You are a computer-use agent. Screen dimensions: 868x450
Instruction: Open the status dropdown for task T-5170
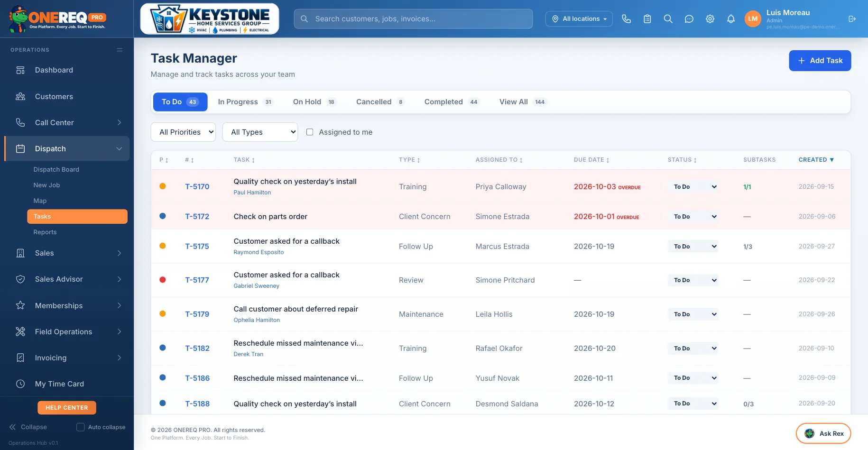click(x=693, y=187)
